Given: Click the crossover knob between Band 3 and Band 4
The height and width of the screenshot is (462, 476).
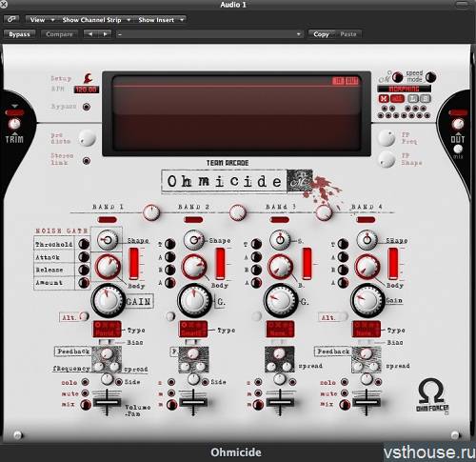Looking at the screenshot, I should 324,212.
